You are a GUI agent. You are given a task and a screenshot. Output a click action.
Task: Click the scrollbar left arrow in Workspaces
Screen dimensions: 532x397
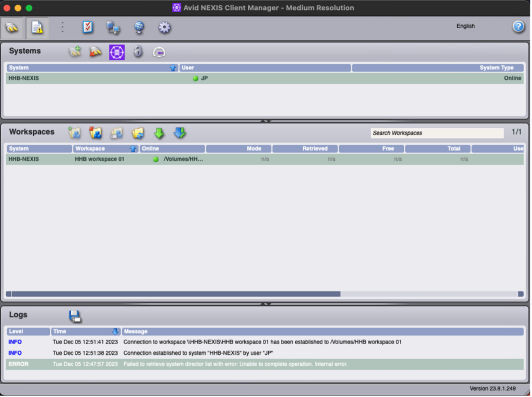9,294
